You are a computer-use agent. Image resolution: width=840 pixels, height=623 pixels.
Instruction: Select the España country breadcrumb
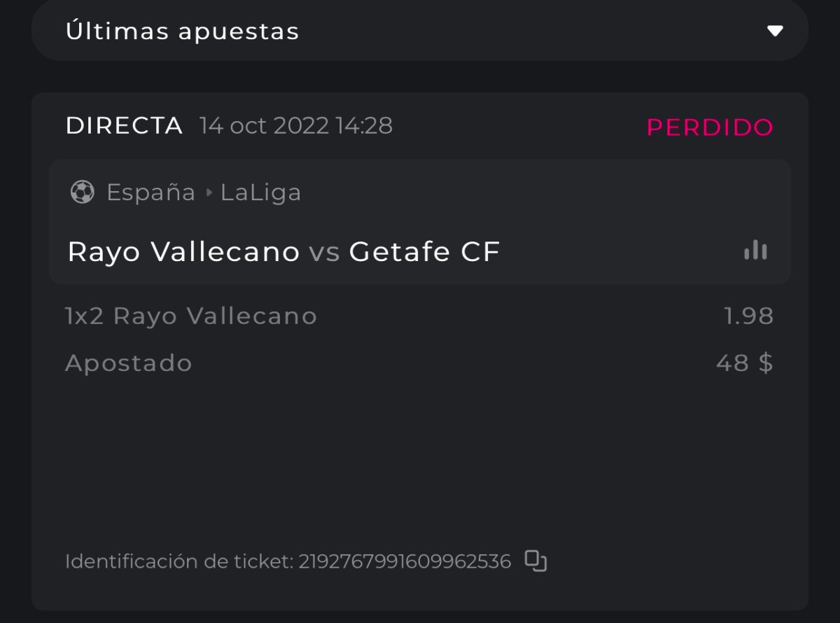(150, 192)
